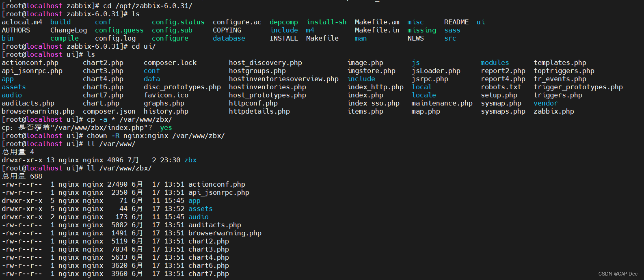
Task: Click the 'config.guess' file name
Action: pos(119,30)
